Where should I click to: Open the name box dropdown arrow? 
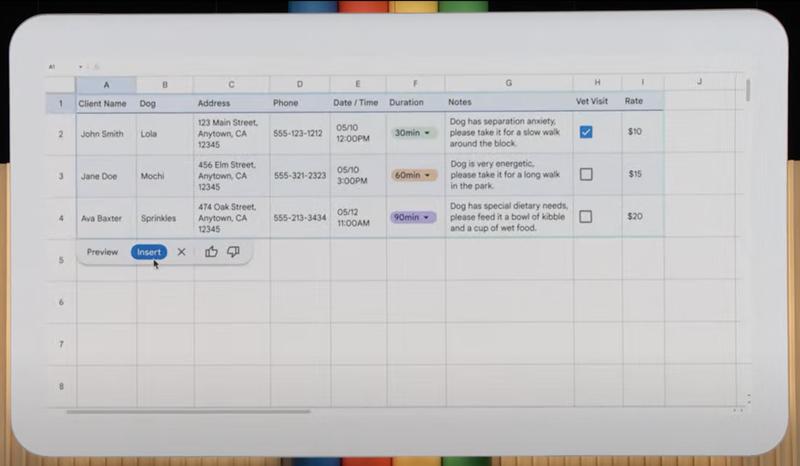coord(81,67)
